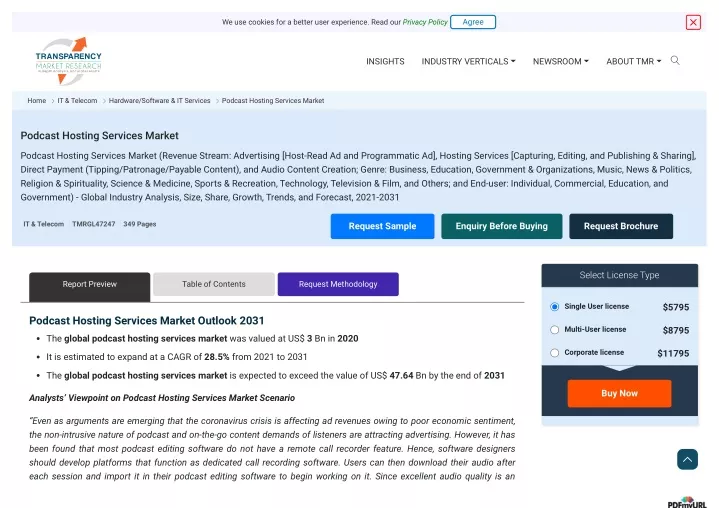Viewport: 719px width, 508px height.
Task: Click the $5795 price
Action: pos(675,307)
